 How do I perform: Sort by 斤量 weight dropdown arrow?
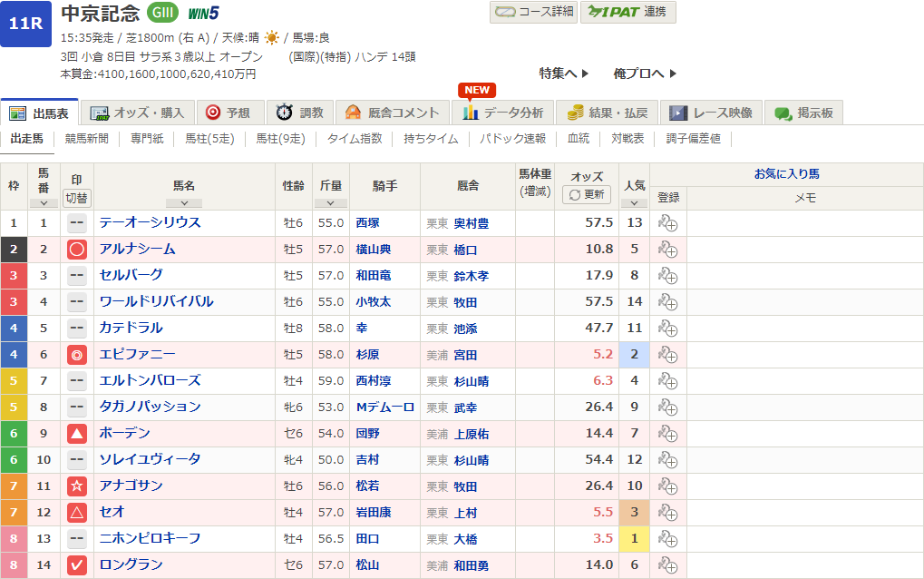pos(330,202)
